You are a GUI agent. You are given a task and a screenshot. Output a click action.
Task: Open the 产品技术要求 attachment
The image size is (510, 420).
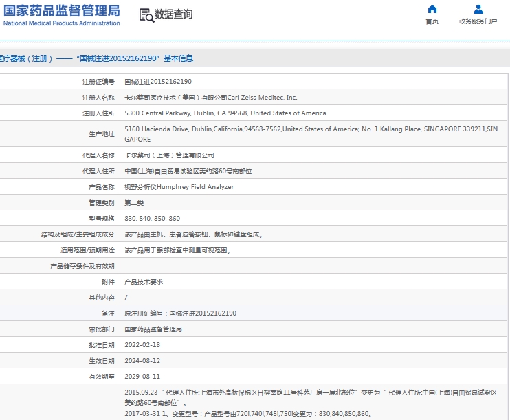144,282
